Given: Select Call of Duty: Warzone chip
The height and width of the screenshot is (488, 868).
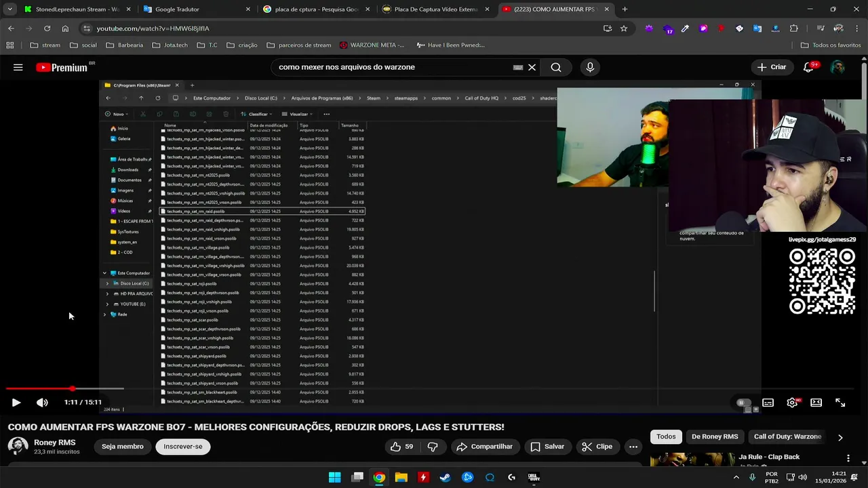Looking at the screenshot, I should [x=787, y=437].
